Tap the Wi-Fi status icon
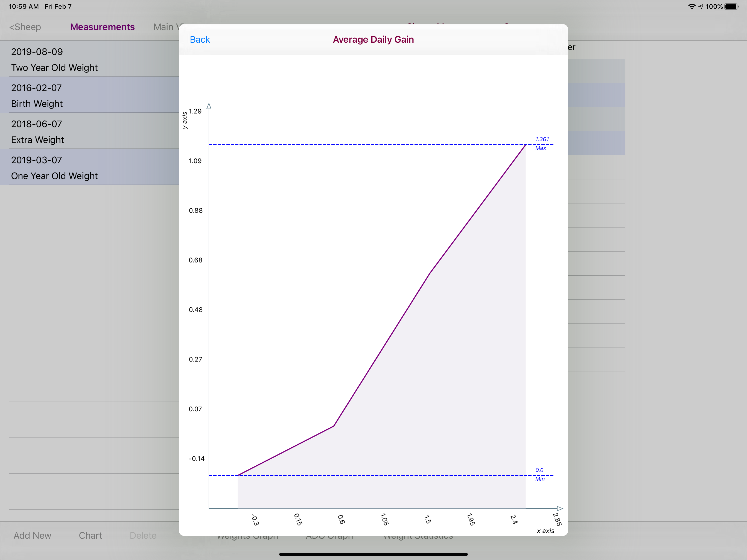Screen dimensions: 747x560 coord(691,6)
